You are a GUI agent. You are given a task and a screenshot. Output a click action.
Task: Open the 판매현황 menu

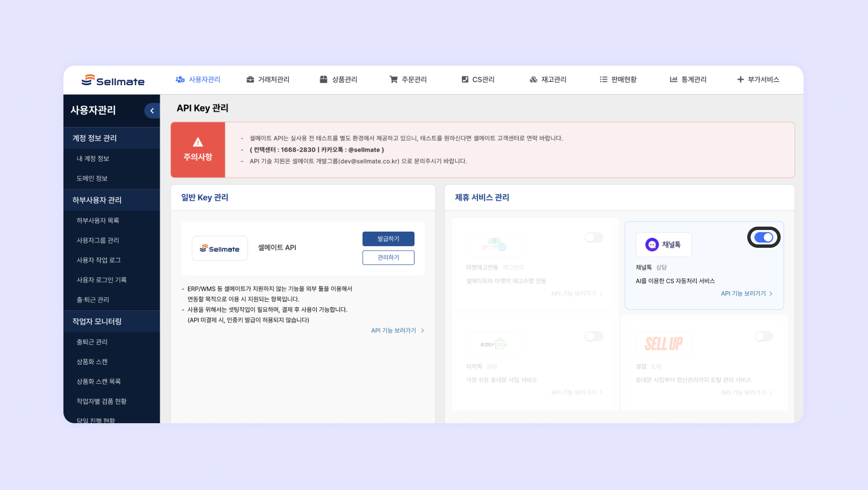pos(618,80)
